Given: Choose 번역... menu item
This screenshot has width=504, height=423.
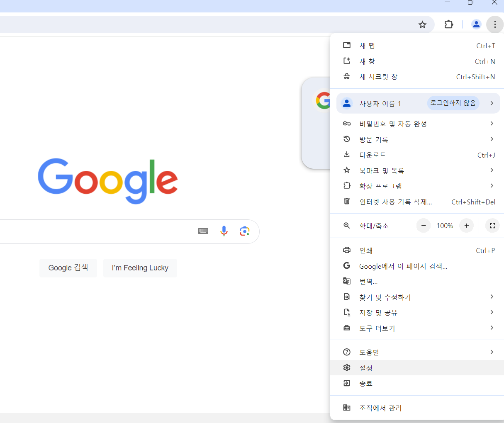Looking at the screenshot, I should point(417,282).
